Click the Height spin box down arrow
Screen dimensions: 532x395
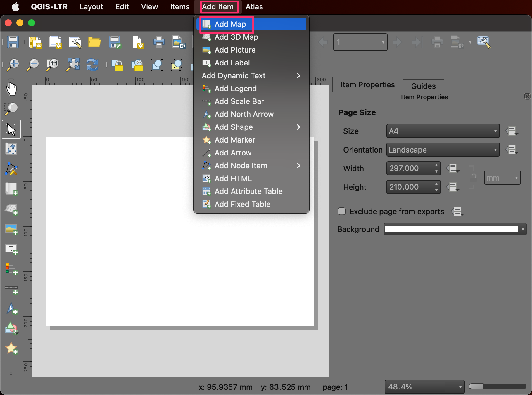coord(436,190)
